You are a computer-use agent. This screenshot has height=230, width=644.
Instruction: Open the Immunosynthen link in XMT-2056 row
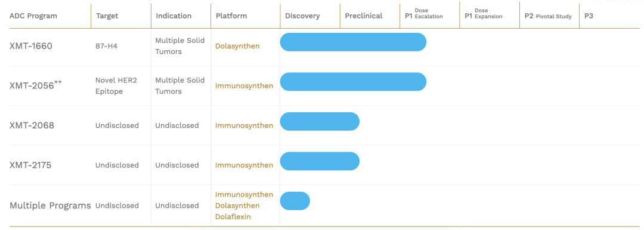pos(244,86)
